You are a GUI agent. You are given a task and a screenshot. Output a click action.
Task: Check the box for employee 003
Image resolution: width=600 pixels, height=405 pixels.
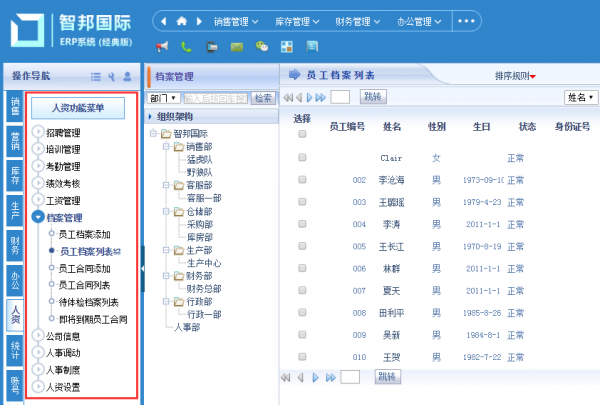click(x=302, y=202)
